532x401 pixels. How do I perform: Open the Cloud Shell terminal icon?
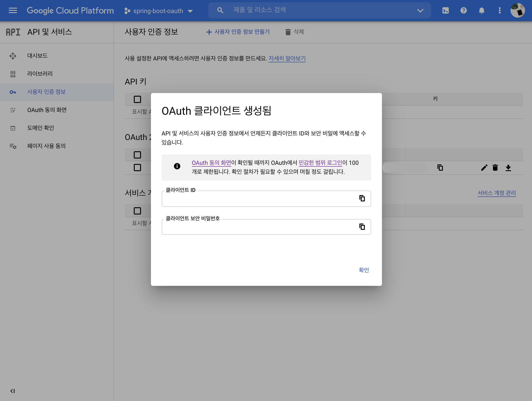tap(445, 11)
